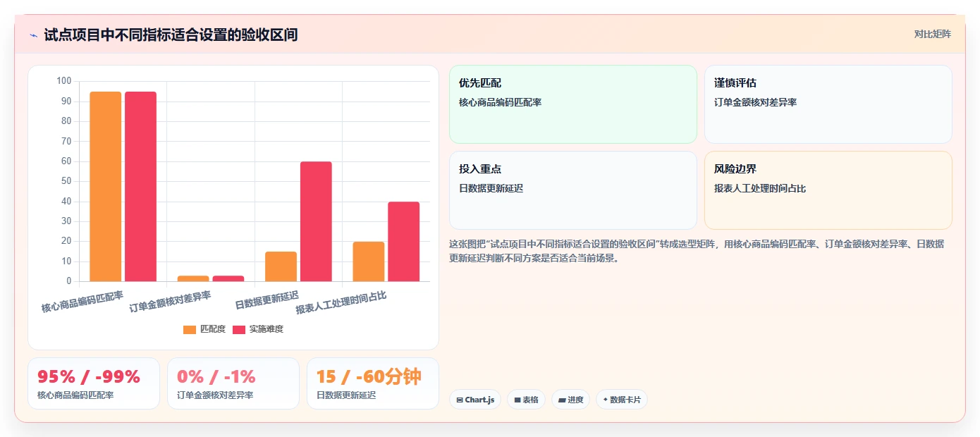Open the 风险边界 card
980x437 pixels.
pyautogui.click(x=828, y=190)
